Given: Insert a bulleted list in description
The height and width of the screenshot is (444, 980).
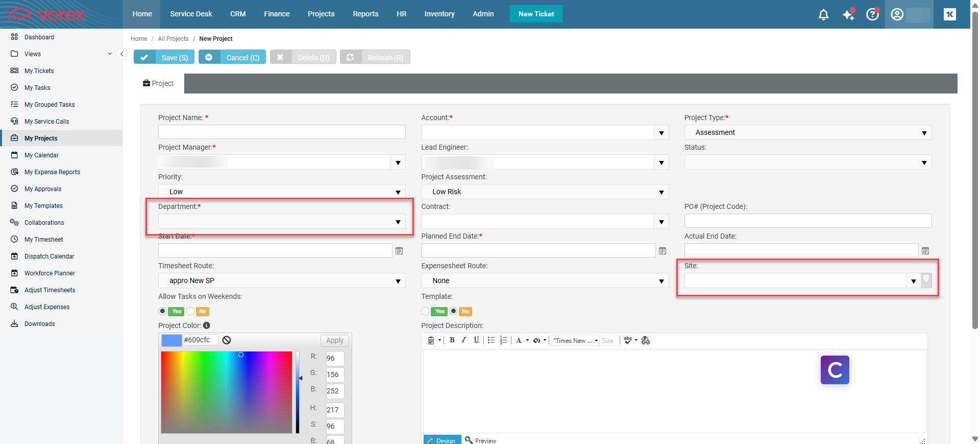Looking at the screenshot, I should [x=491, y=340].
